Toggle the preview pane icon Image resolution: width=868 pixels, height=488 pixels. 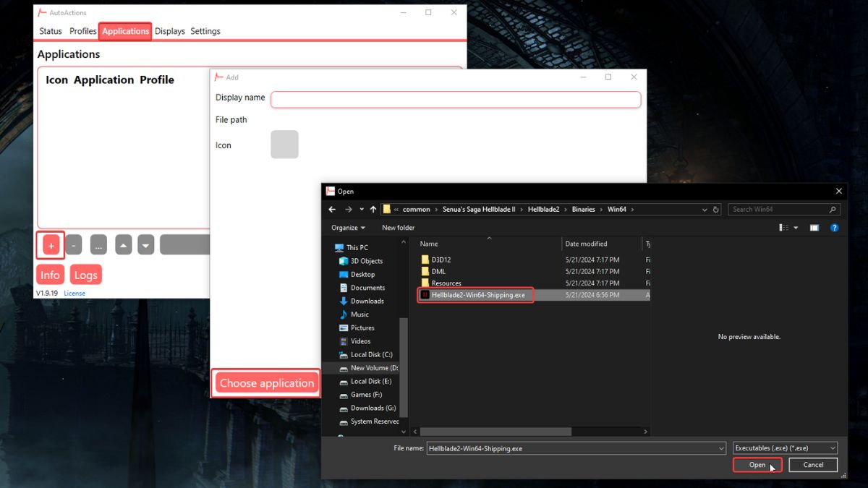click(x=814, y=228)
